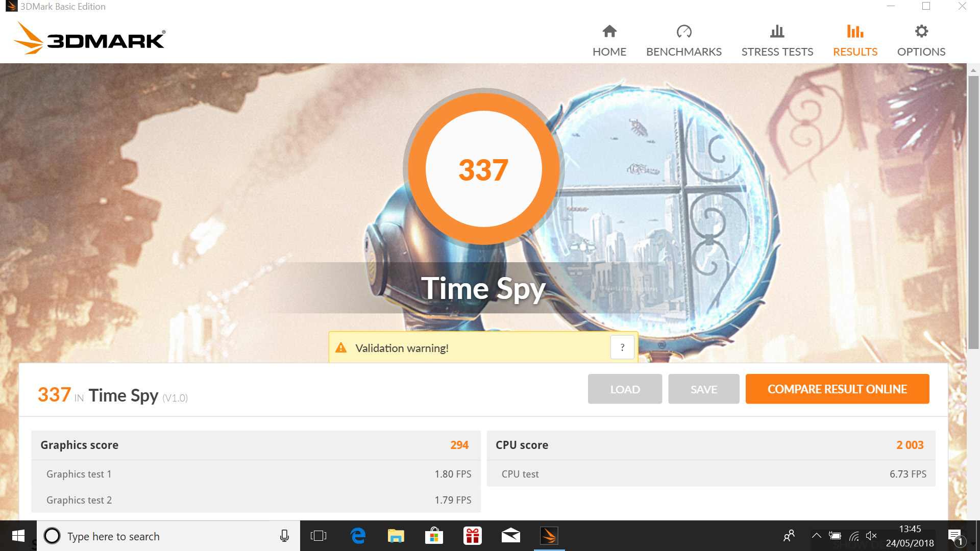
Task: Show hidden system tray icons chevron
Action: coord(816,536)
